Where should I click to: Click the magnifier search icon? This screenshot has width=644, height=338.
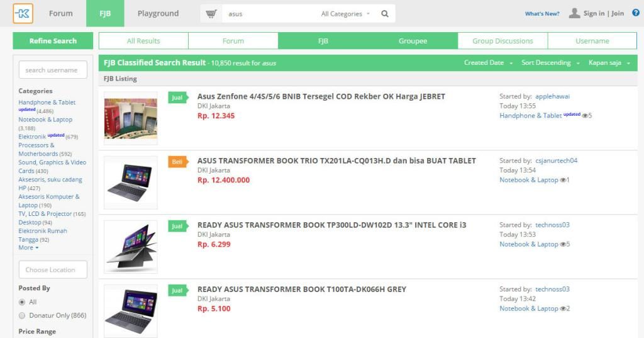(385, 14)
